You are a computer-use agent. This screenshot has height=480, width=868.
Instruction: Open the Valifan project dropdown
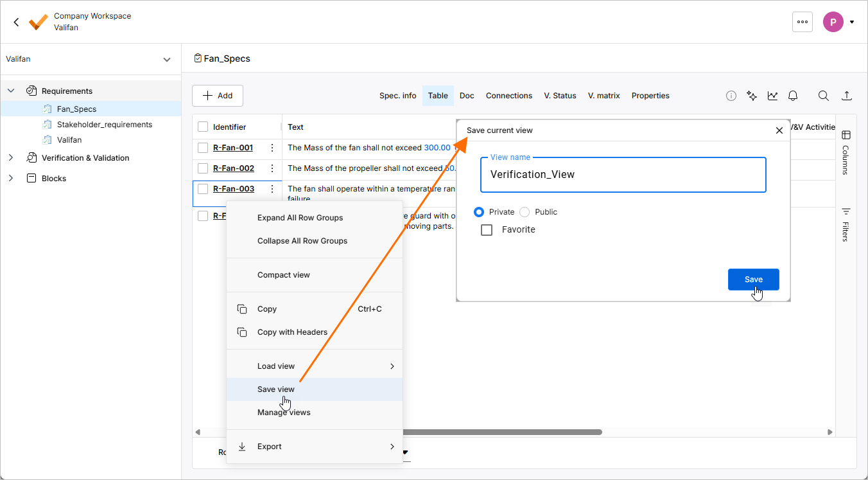[x=166, y=60]
